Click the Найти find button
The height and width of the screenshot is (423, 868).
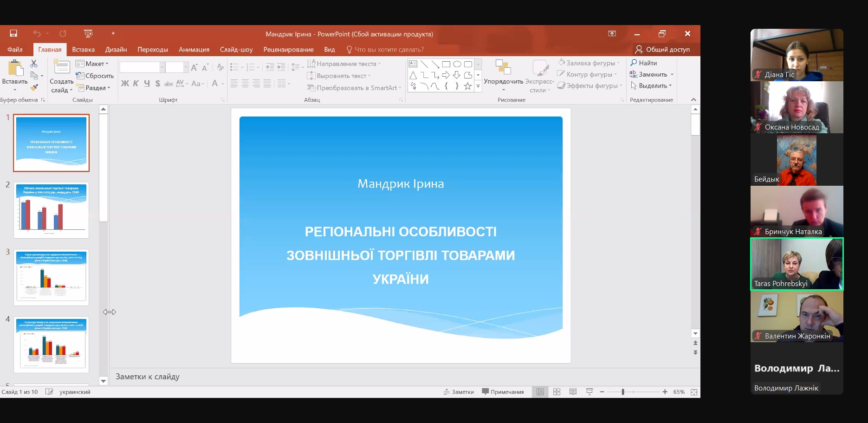[x=643, y=63]
